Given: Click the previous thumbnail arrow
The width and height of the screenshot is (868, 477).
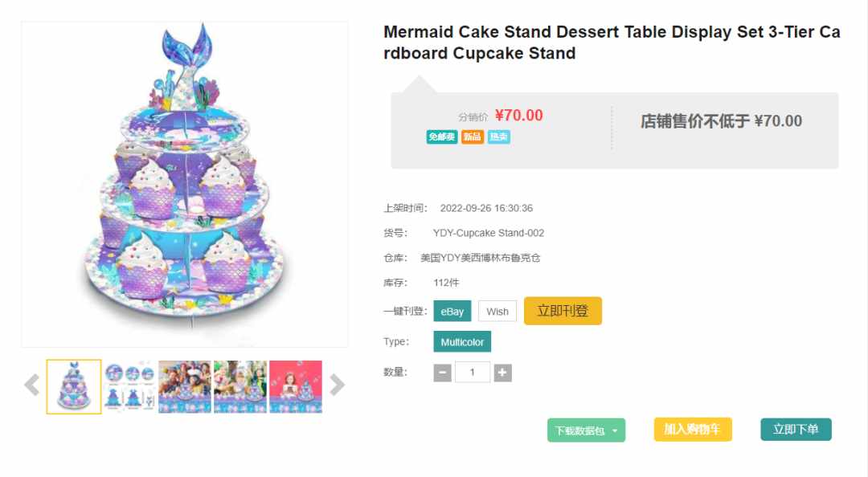Looking at the screenshot, I should pyautogui.click(x=32, y=385).
